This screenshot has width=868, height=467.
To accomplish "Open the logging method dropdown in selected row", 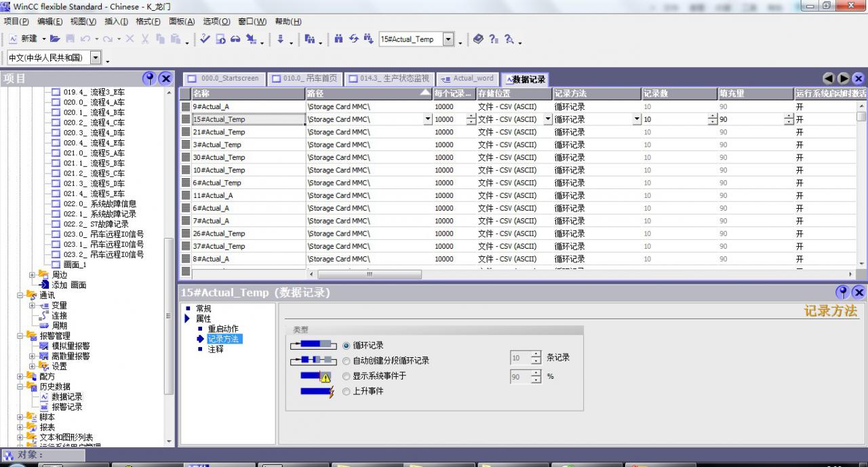I will click(x=637, y=119).
